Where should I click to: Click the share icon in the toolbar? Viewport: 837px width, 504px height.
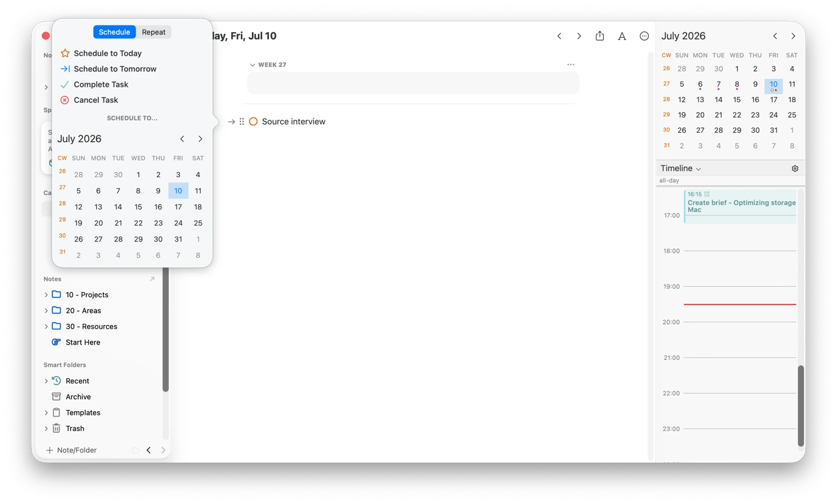pos(600,36)
